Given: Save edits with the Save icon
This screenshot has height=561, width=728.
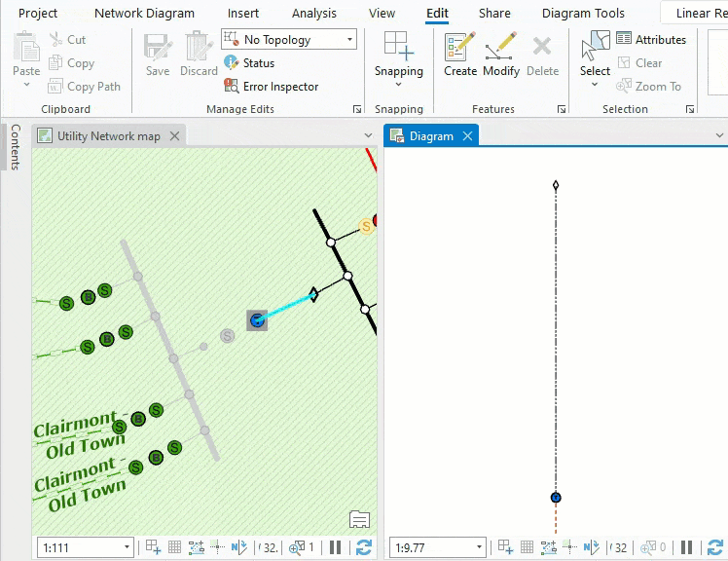Looking at the screenshot, I should tap(158, 47).
